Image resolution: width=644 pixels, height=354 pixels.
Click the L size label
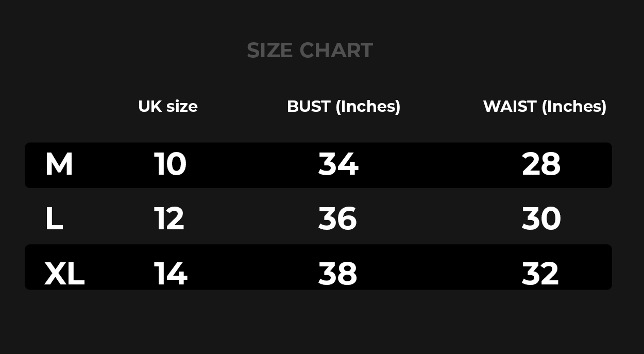(x=54, y=219)
